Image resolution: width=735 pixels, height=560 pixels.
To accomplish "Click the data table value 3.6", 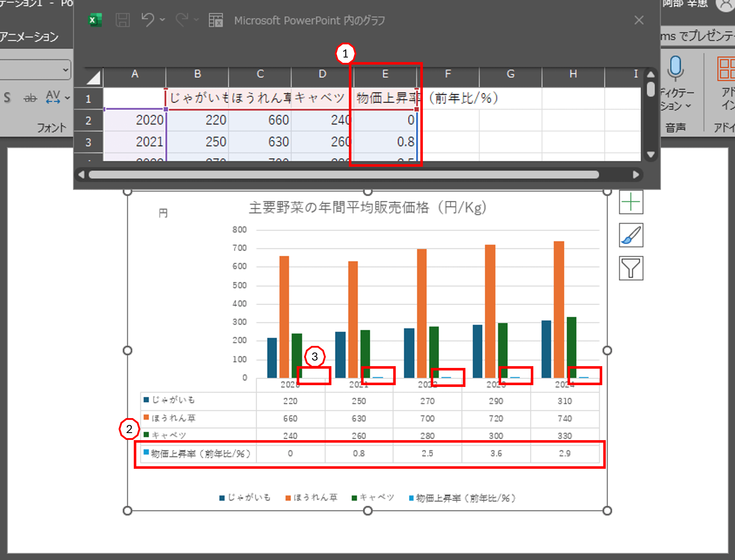I will tap(496, 453).
